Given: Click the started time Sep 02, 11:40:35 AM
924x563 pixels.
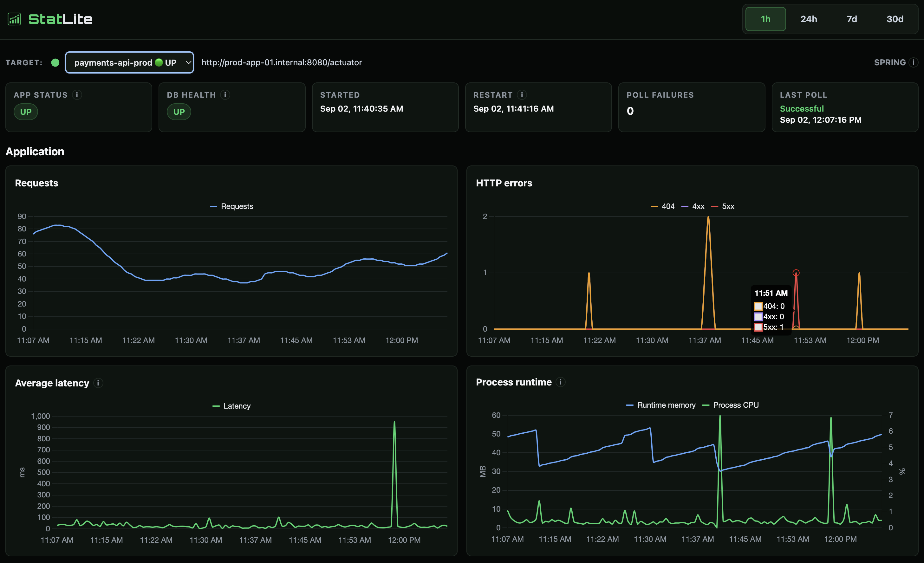Looking at the screenshot, I should pyautogui.click(x=361, y=109).
